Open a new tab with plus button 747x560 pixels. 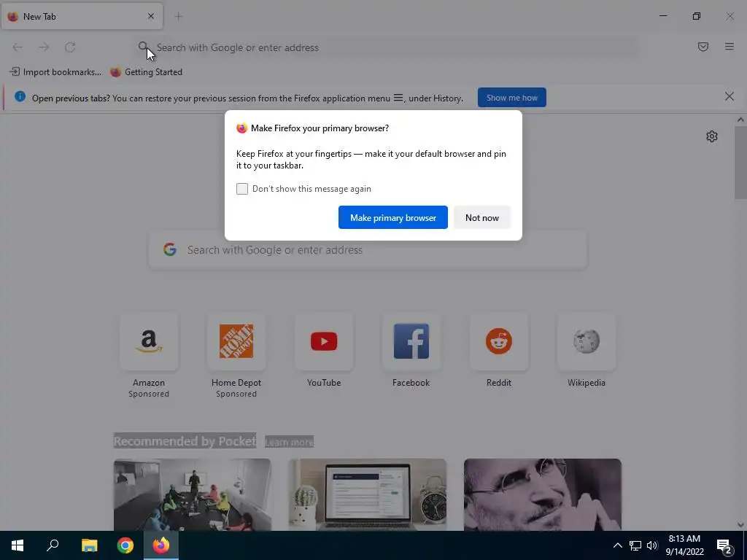point(179,16)
